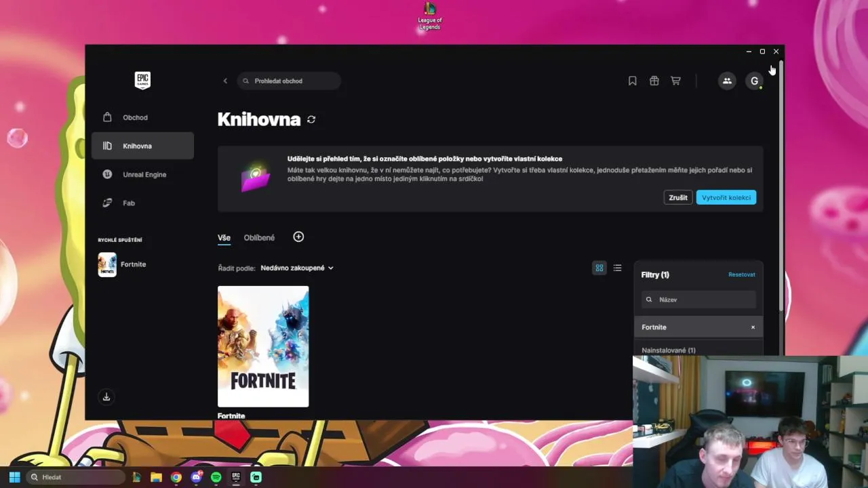The image size is (868, 488).
Task: Select Knihovna in the sidebar
Action: click(x=142, y=146)
